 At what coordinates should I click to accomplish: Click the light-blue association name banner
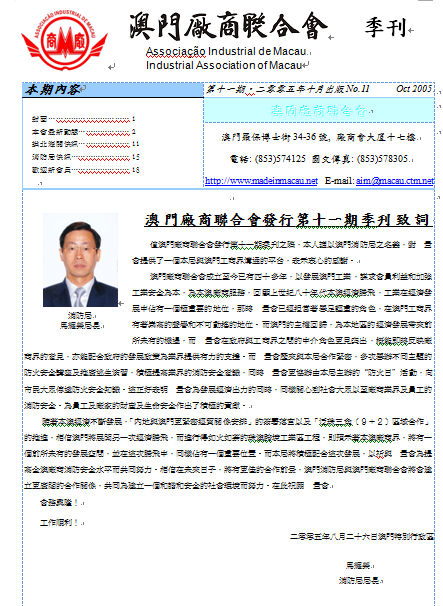click(319, 111)
